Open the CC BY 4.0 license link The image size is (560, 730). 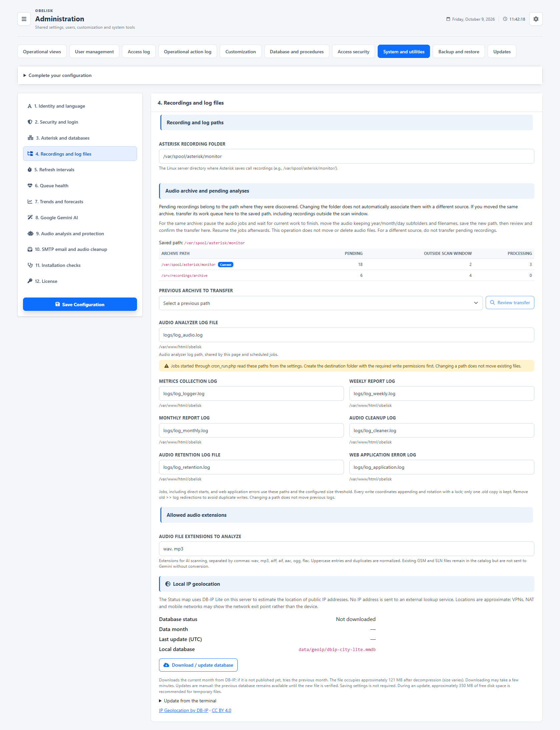(222, 710)
